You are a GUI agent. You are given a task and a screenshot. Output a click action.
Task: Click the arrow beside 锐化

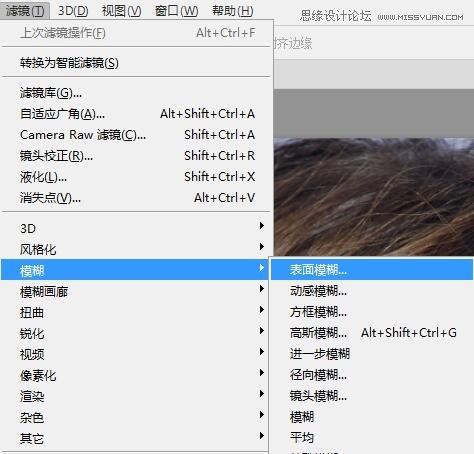(x=262, y=331)
